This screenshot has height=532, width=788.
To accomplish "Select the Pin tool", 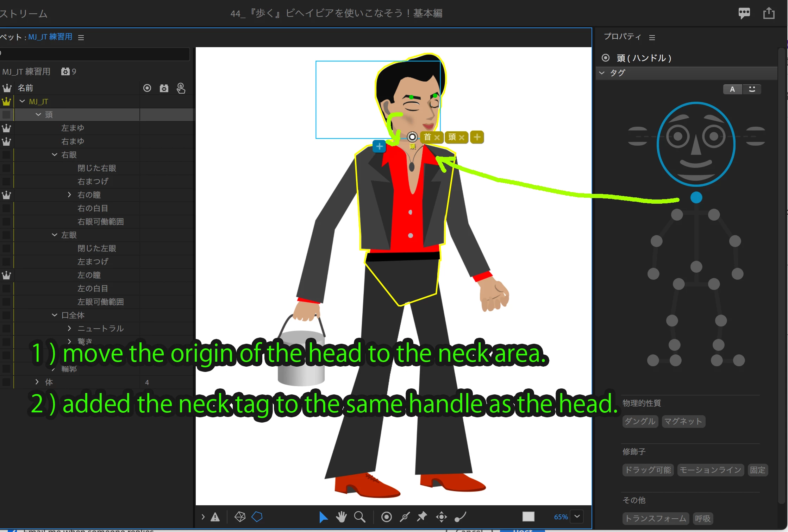I will 422,517.
